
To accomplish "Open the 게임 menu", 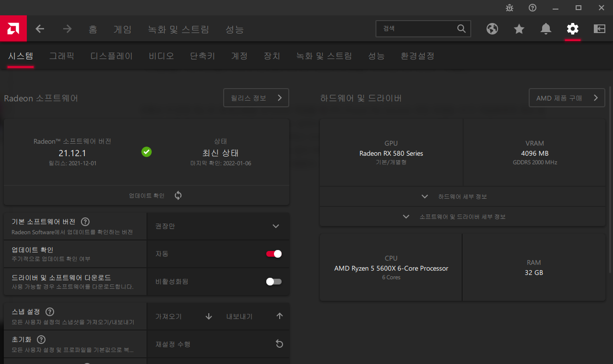I will [123, 29].
